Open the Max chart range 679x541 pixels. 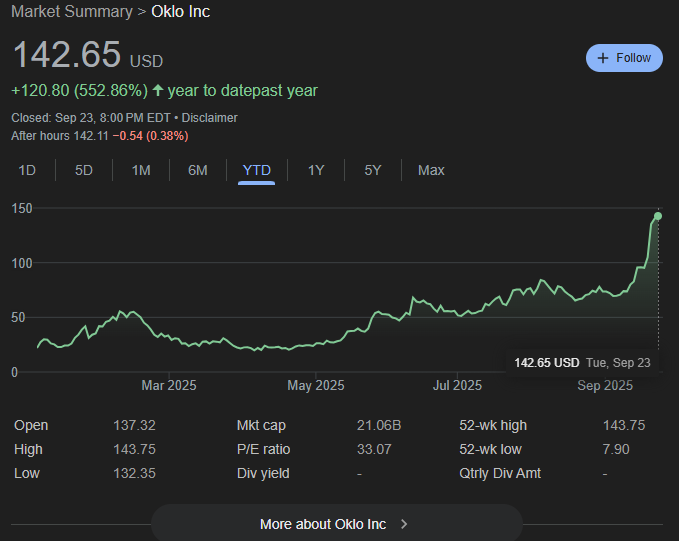(x=431, y=170)
